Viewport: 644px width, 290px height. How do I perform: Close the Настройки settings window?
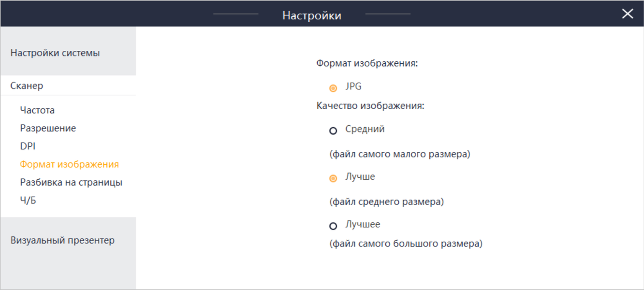click(627, 14)
